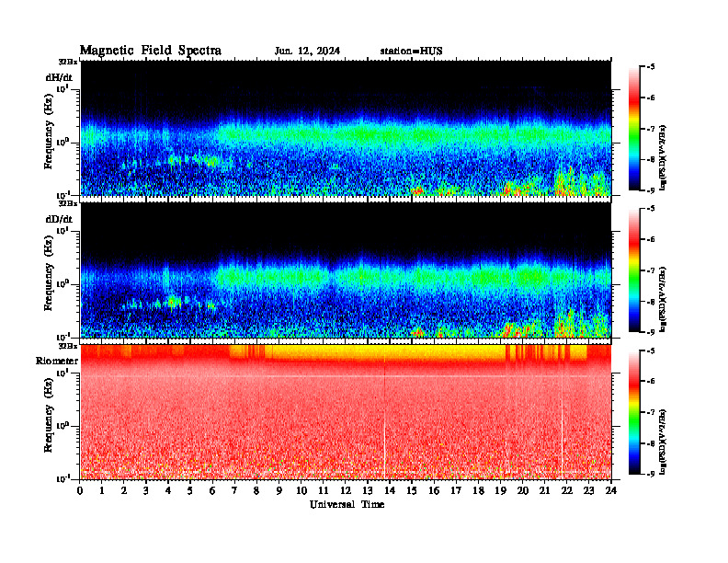Click the "station=HUS" label

tap(411, 52)
